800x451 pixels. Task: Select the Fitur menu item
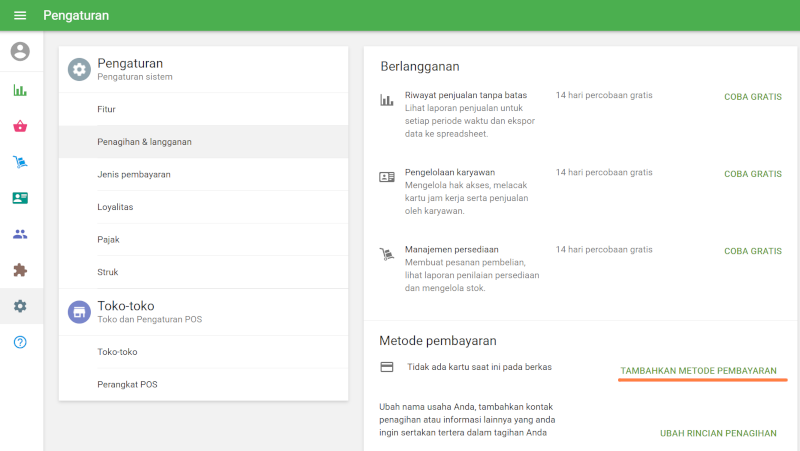pos(108,109)
